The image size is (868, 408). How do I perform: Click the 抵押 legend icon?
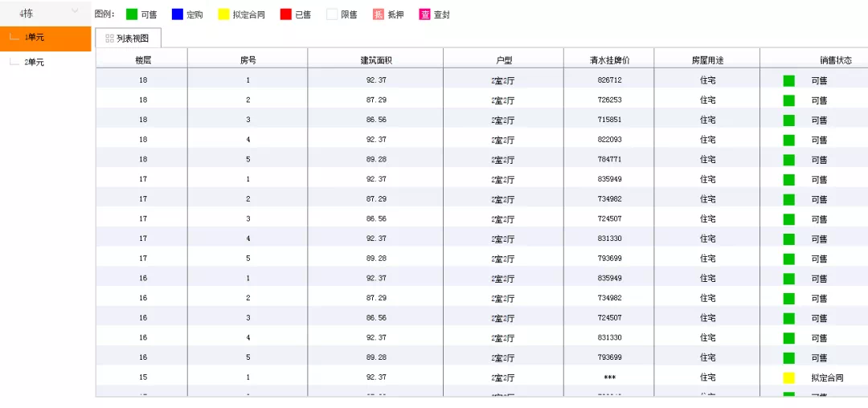pyautogui.click(x=379, y=14)
